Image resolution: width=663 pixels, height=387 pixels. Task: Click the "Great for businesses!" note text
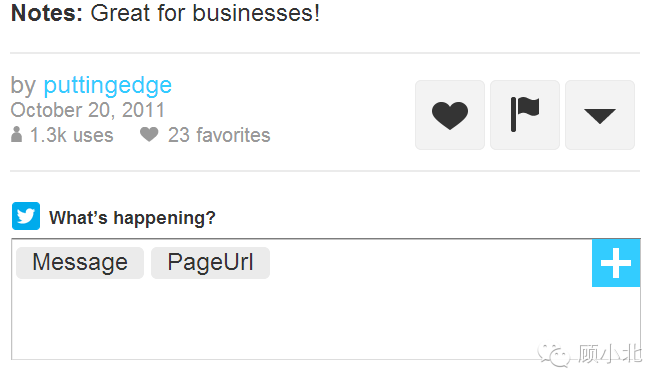tap(205, 13)
